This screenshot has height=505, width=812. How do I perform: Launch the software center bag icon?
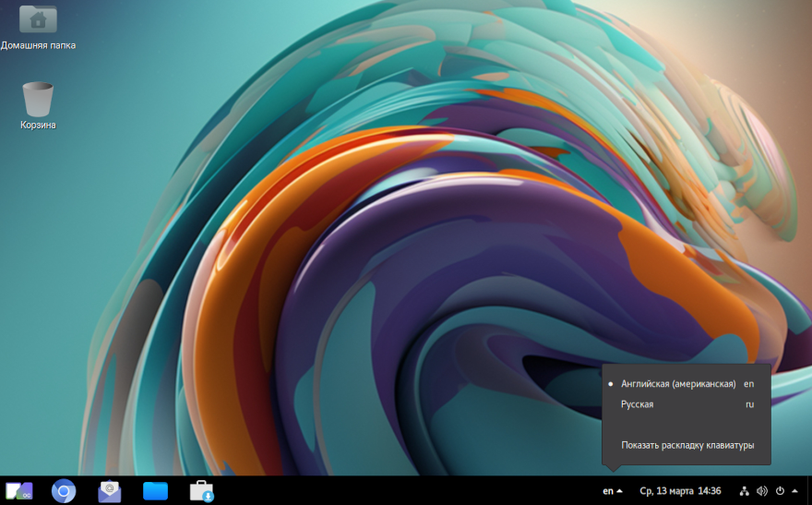click(201, 491)
